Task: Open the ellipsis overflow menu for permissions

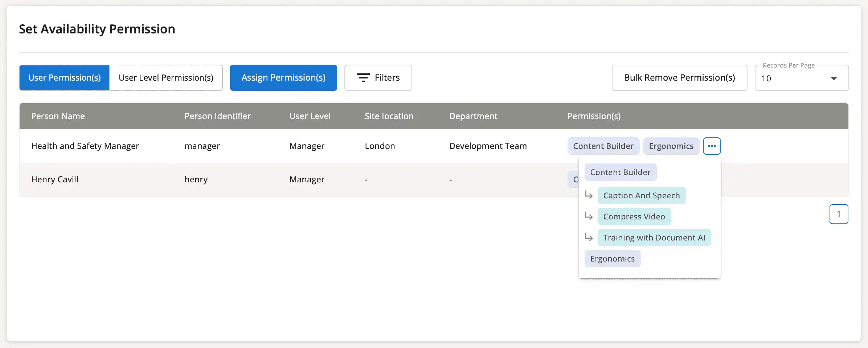Action: [712, 146]
